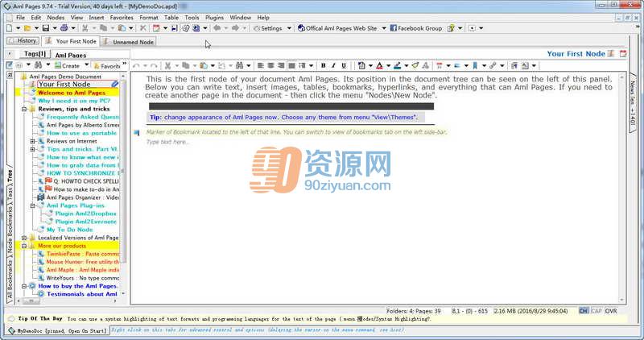
Task: Select Plugin Aml2Dropbox tree item
Action: coord(86,214)
